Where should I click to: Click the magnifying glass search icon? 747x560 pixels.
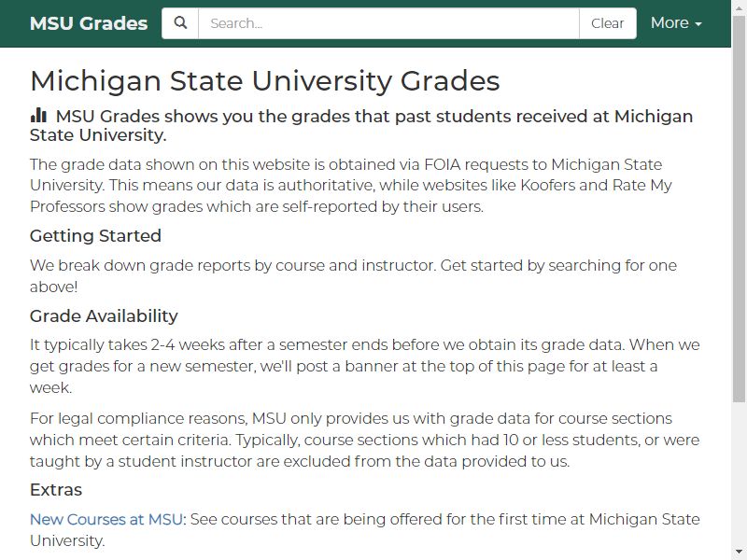click(x=180, y=22)
